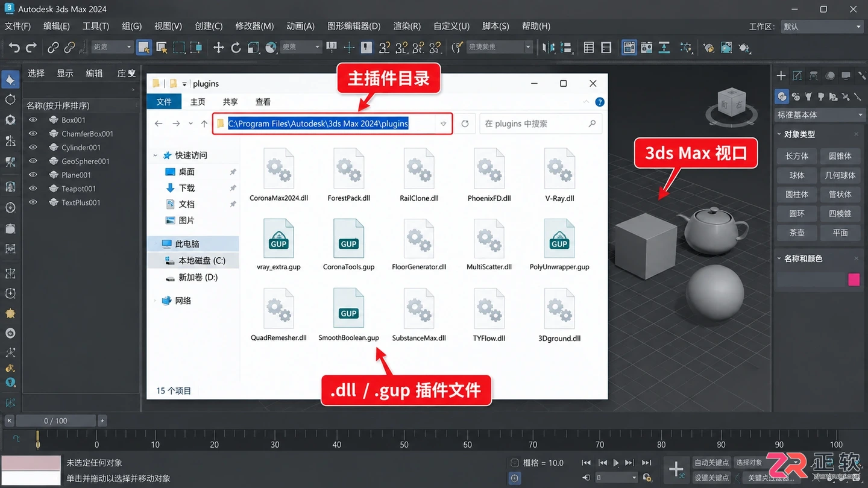868x488 pixels.
Task: Hide Box001 using its eye icon
Action: tap(33, 120)
